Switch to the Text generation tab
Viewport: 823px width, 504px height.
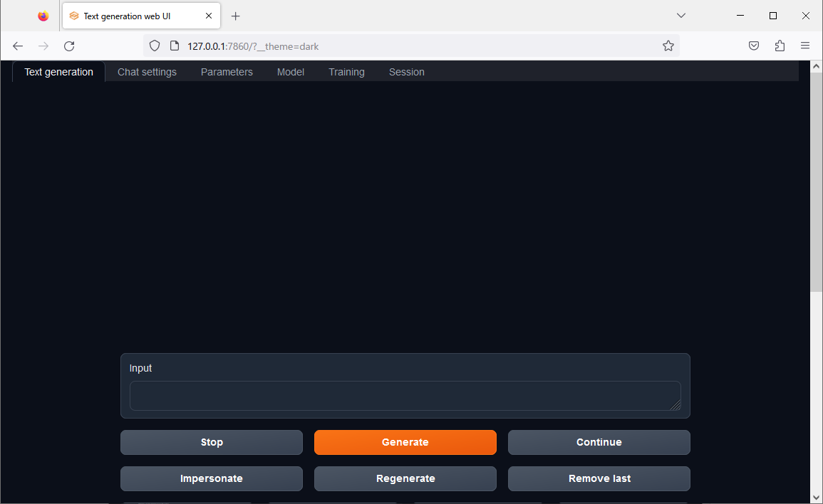pos(58,72)
